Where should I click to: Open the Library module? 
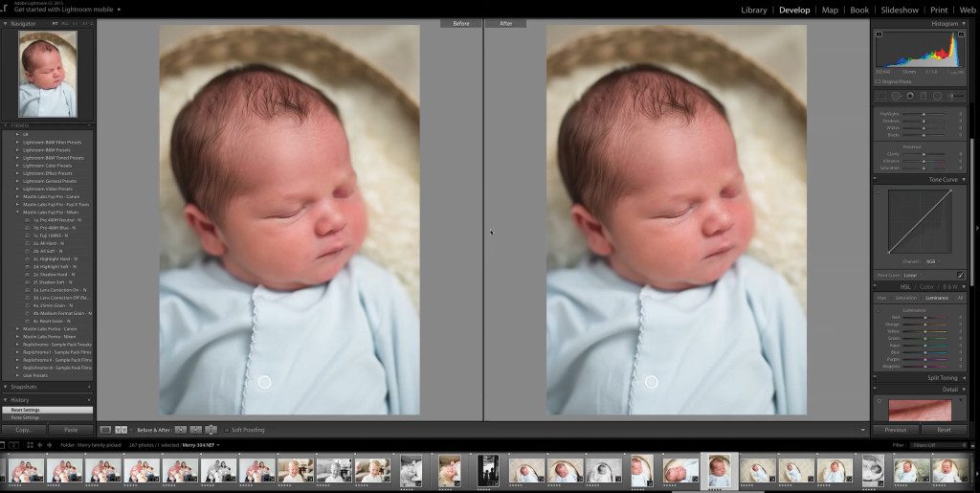(753, 10)
